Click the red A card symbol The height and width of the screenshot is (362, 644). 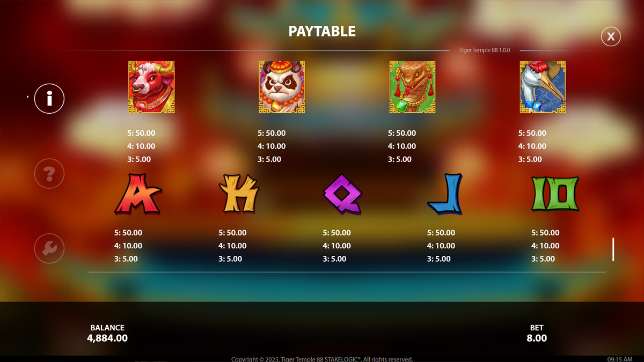click(138, 194)
